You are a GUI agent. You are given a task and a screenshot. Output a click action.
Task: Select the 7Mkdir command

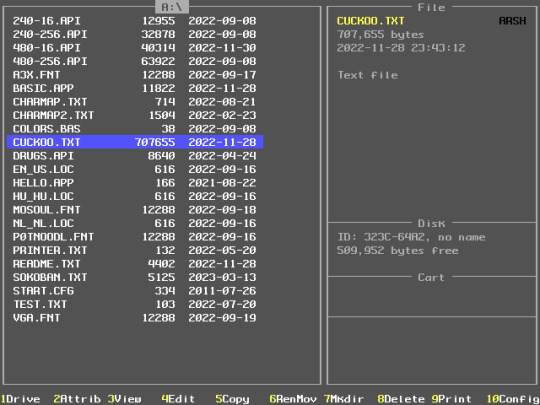click(x=344, y=399)
